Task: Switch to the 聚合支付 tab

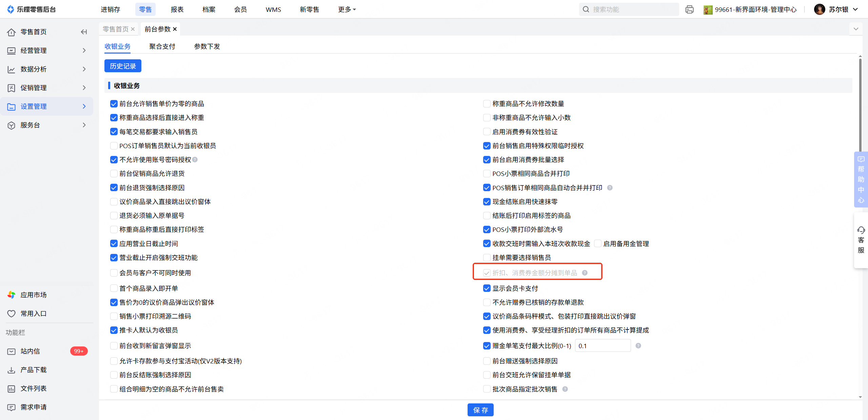Action: tap(162, 46)
